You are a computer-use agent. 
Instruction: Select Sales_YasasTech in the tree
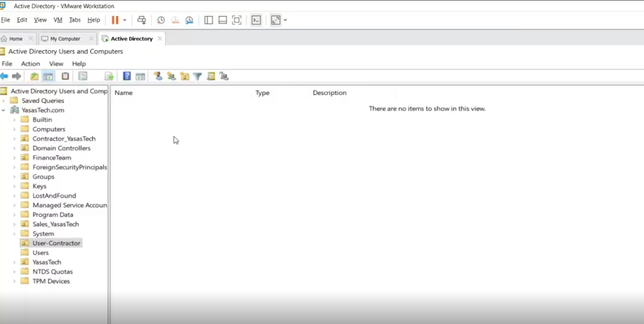point(55,224)
